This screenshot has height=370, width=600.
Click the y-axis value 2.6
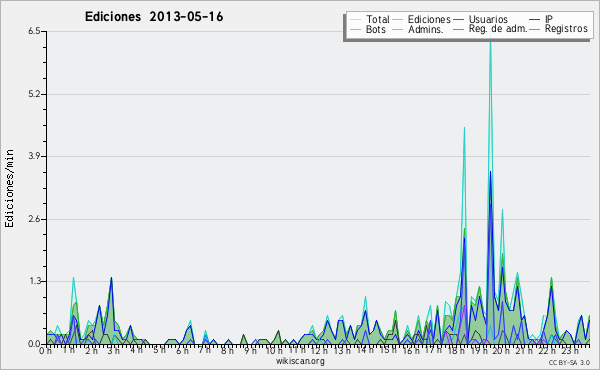34,219
